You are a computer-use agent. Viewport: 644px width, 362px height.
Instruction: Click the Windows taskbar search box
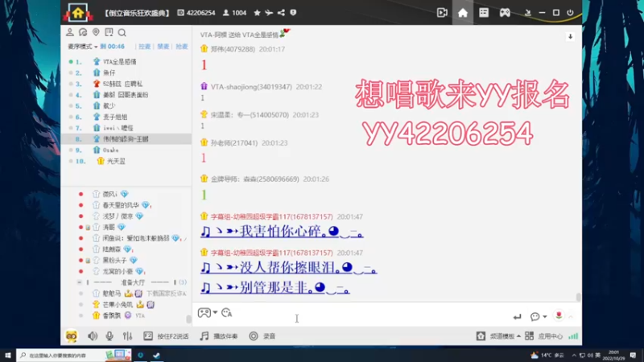[x=74, y=355]
